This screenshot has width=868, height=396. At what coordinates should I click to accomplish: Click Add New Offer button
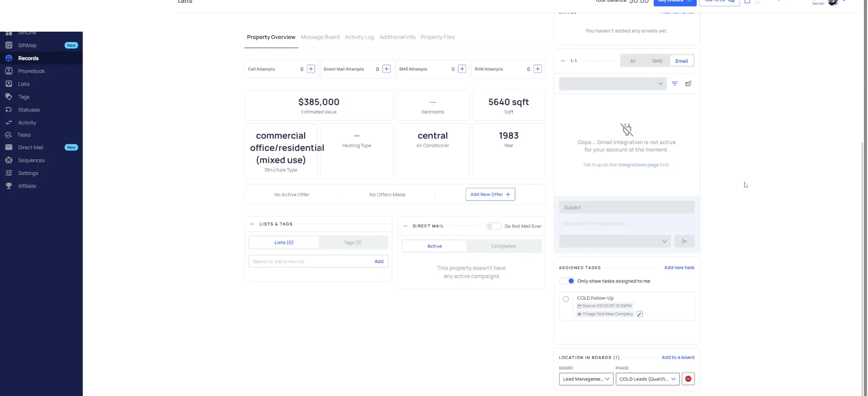pyautogui.click(x=490, y=194)
